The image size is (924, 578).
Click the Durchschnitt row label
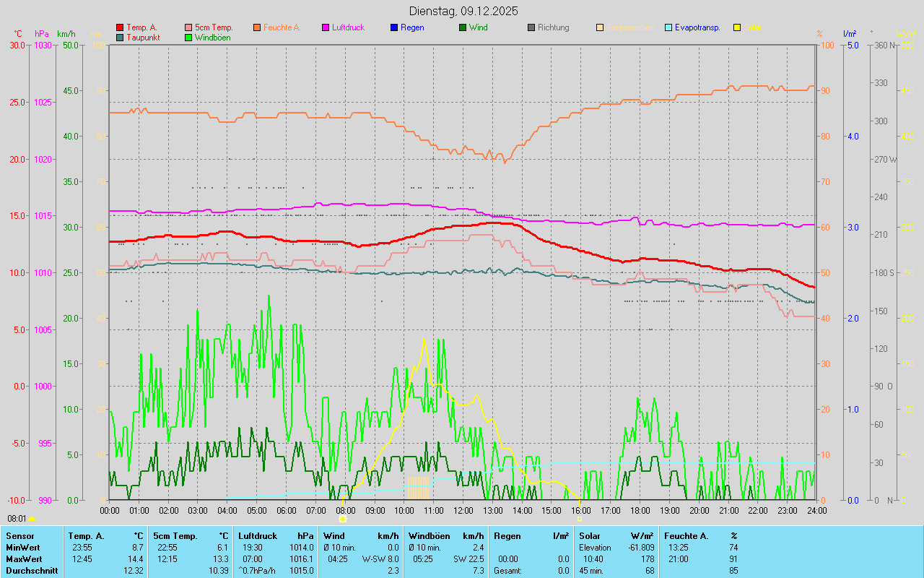click(x=32, y=571)
